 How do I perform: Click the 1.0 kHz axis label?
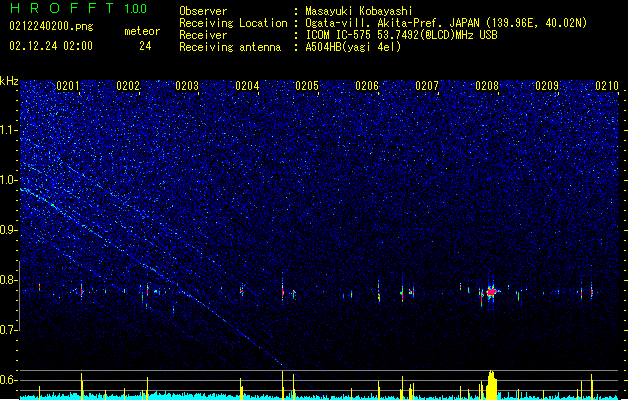coord(9,180)
